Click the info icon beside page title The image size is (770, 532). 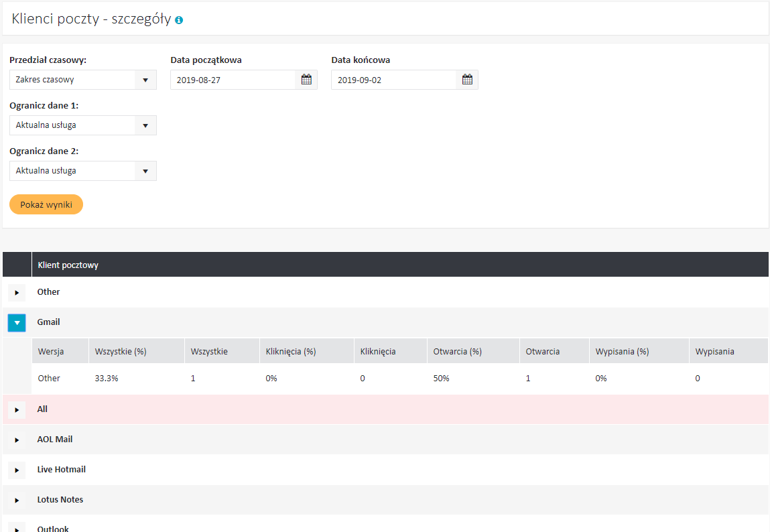[179, 20]
